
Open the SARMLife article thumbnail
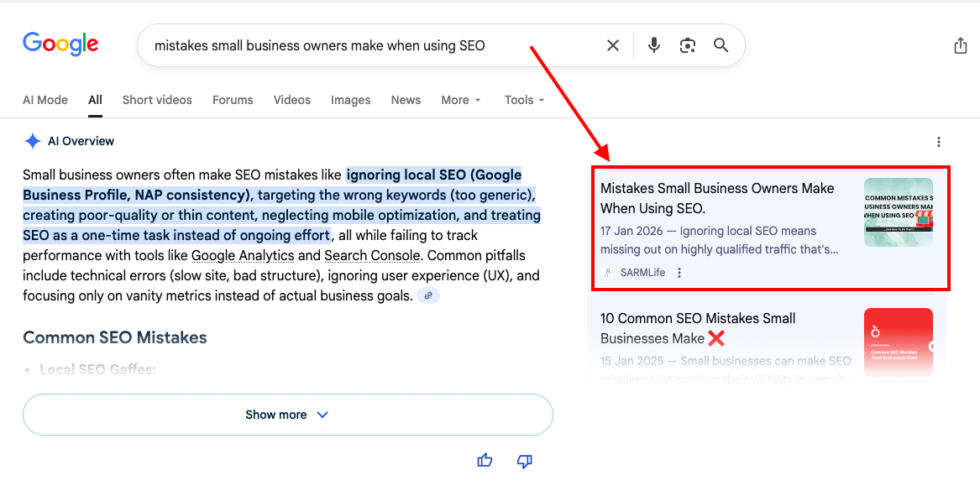point(899,212)
